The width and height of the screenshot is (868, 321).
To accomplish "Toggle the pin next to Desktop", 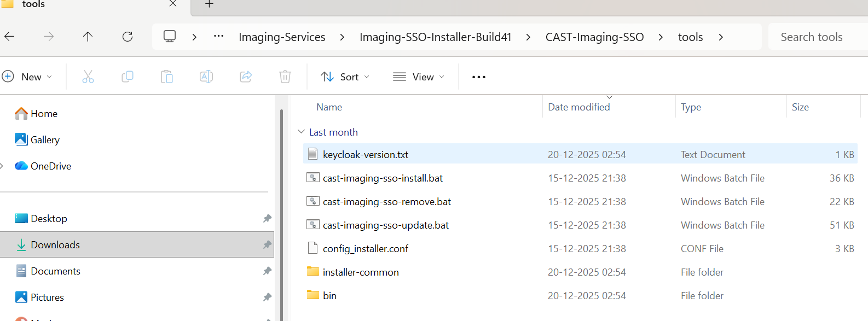I will coord(267,218).
